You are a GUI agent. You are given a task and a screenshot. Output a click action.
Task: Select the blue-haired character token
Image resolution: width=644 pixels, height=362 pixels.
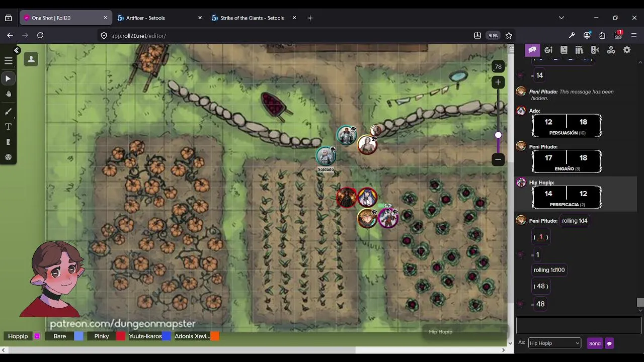(367, 197)
